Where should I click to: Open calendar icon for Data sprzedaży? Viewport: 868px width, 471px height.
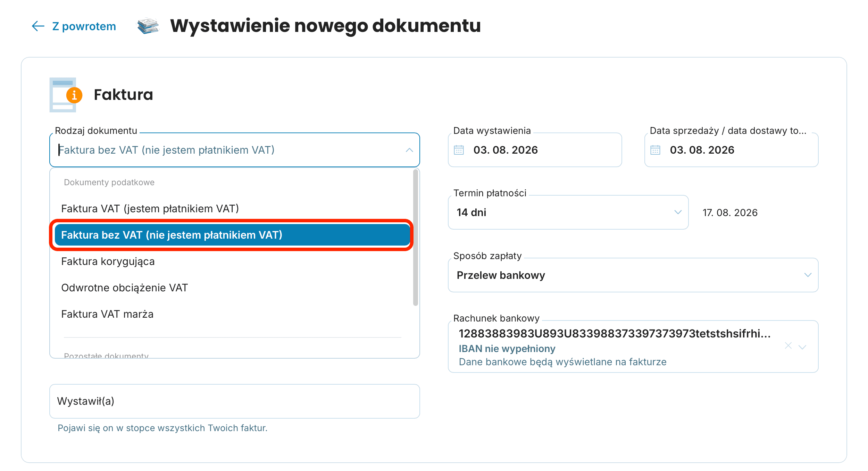coord(655,150)
